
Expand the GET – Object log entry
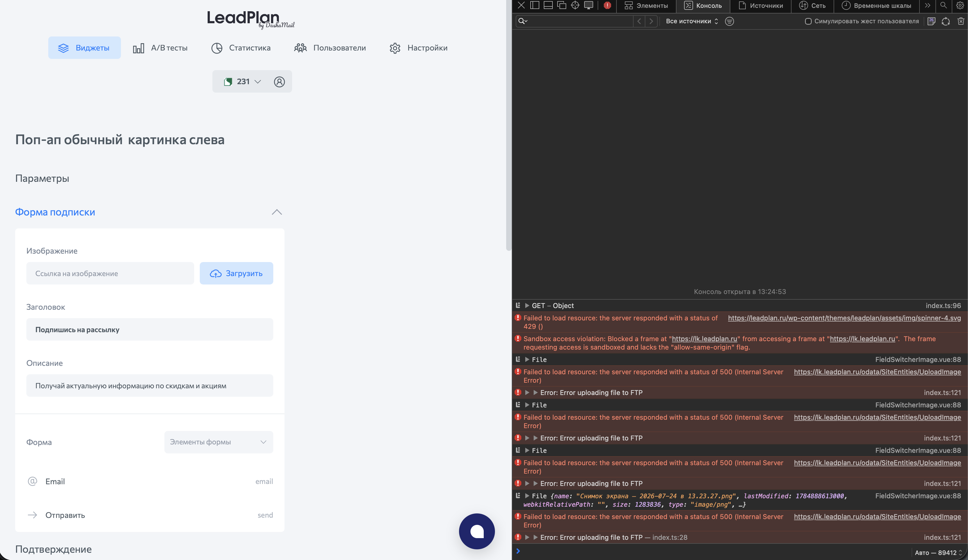527,306
